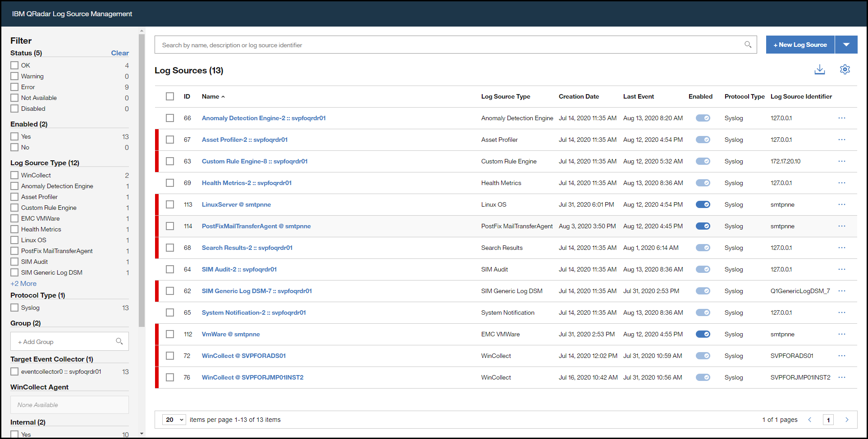Sort by Last Event column
The image size is (868, 439).
pos(639,96)
